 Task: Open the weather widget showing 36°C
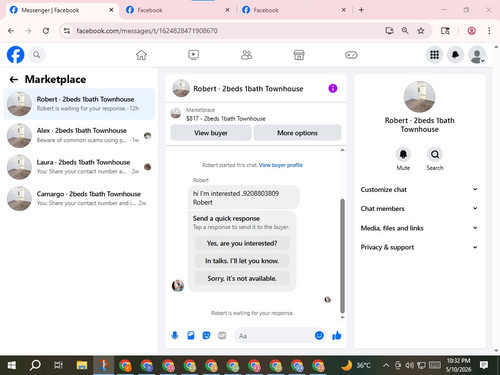pyautogui.click(x=356, y=365)
